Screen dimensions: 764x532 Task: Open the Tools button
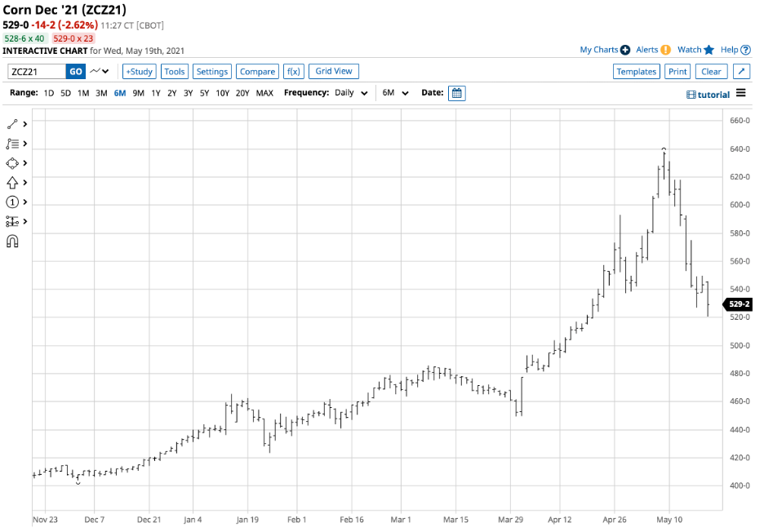(x=175, y=72)
